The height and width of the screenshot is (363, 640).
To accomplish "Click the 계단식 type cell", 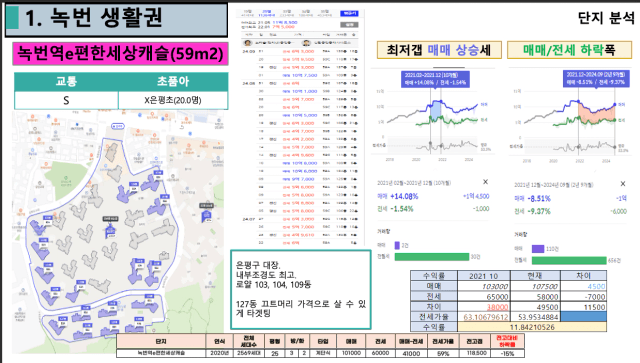I will pos(323,353).
